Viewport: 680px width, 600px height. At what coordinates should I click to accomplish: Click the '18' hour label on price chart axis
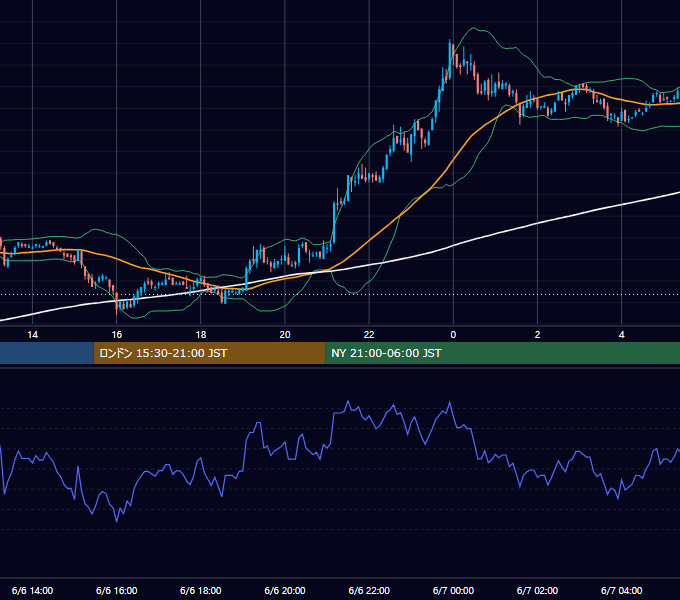click(201, 335)
